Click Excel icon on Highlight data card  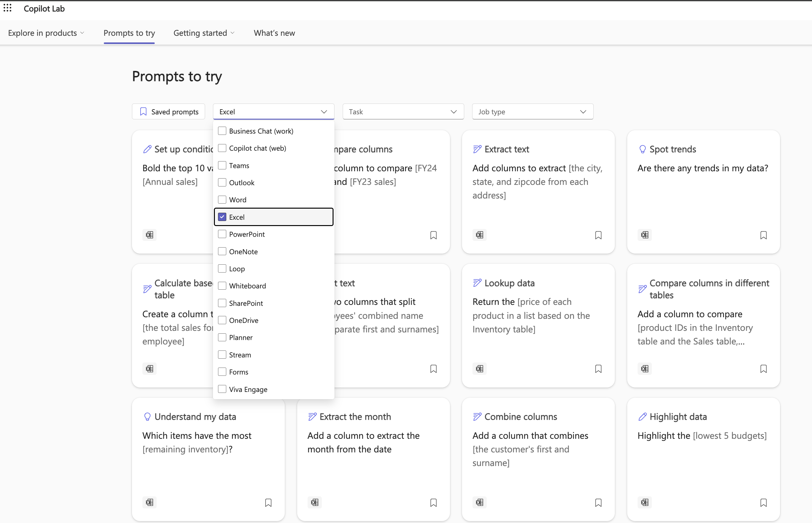(x=644, y=502)
